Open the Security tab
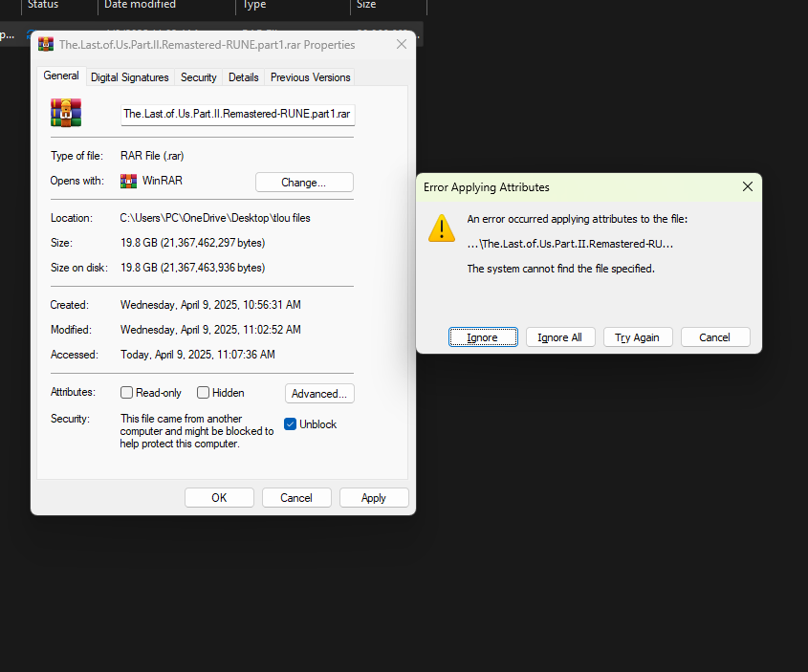The width and height of the screenshot is (808, 672). [198, 77]
